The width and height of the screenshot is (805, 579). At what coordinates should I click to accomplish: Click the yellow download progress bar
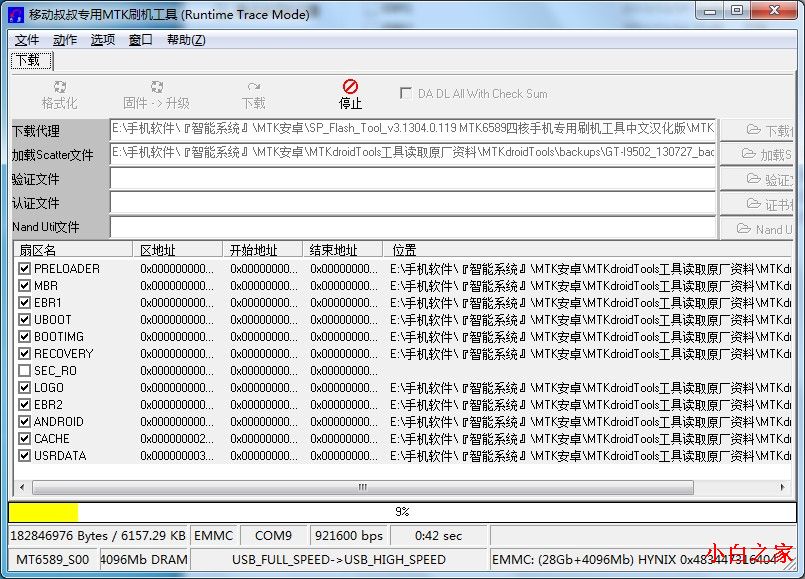pos(402,512)
